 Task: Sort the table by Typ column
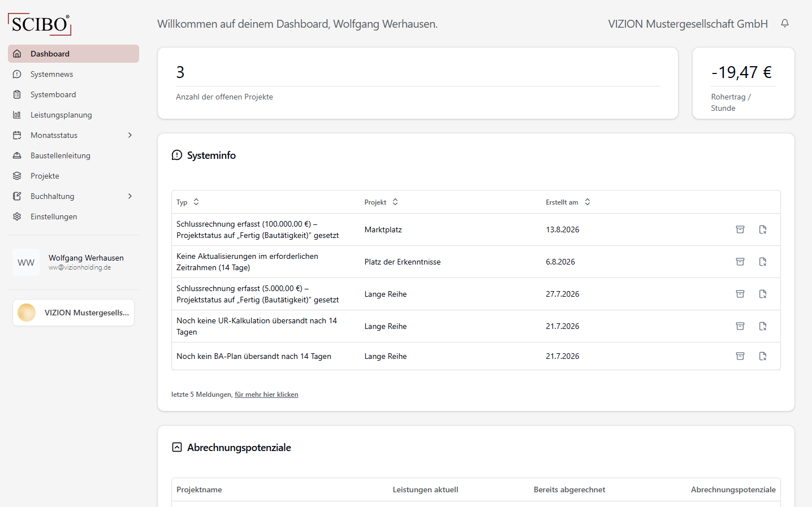(x=188, y=202)
